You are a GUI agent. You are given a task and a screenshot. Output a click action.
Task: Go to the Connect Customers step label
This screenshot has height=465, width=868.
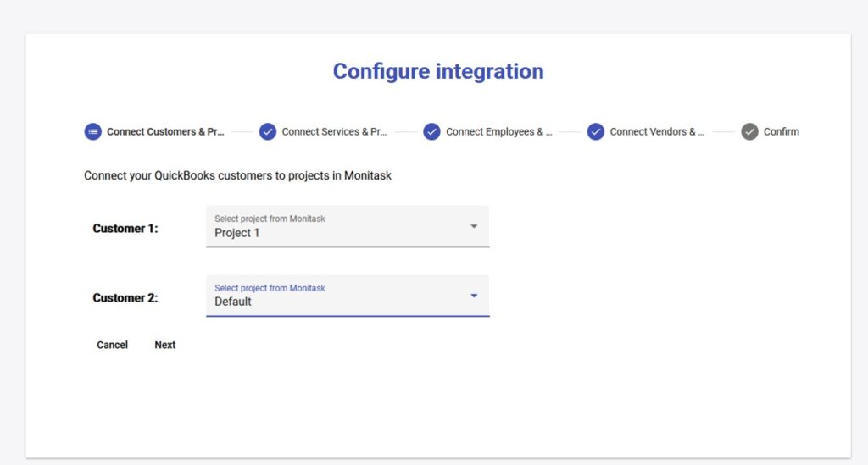tap(165, 132)
